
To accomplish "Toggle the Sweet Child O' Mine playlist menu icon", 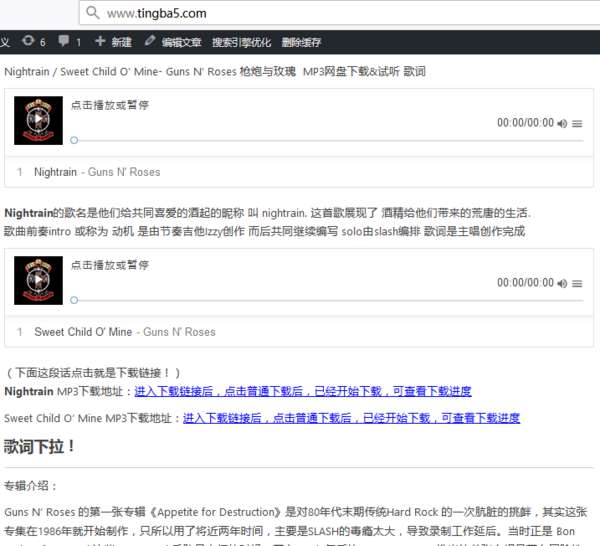I will point(577,284).
